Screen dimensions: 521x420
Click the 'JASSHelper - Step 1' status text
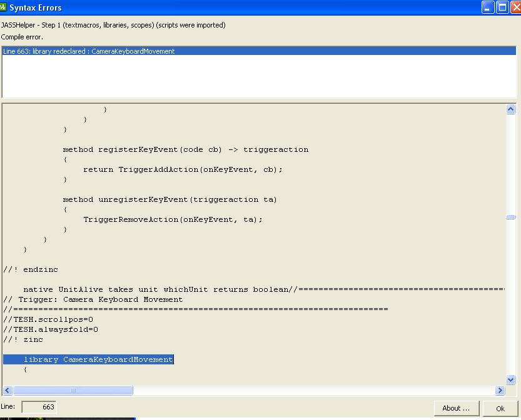[113, 25]
